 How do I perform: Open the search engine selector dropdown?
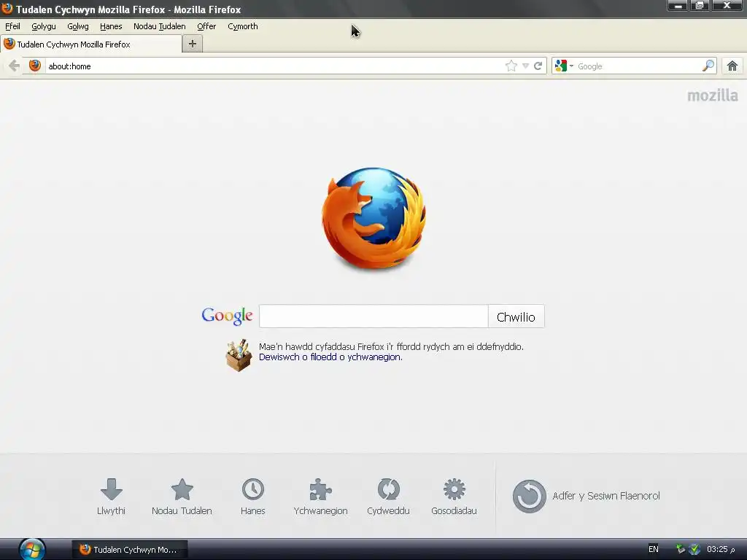(564, 66)
